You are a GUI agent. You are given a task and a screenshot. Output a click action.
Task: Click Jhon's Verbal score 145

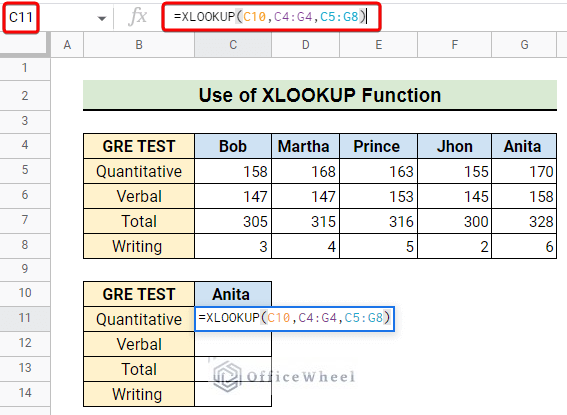pyautogui.click(x=455, y=196)
